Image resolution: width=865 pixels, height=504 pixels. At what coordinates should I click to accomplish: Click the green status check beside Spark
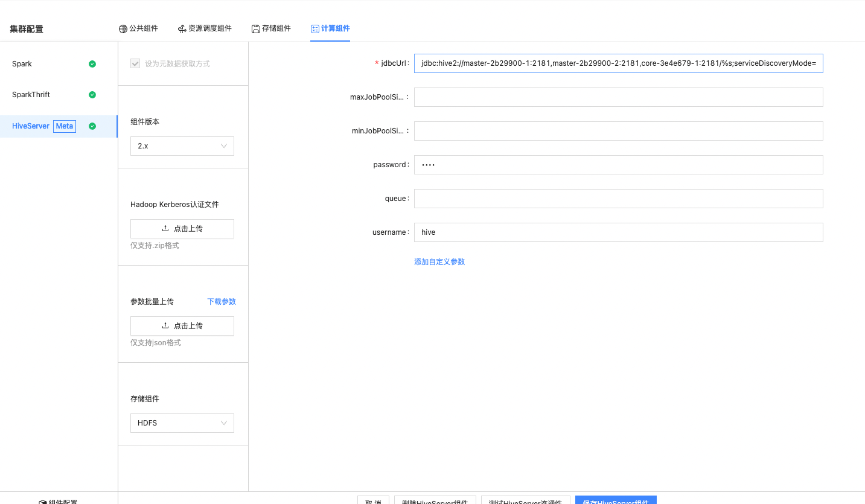pyautogui.click(x=92, y=64)
